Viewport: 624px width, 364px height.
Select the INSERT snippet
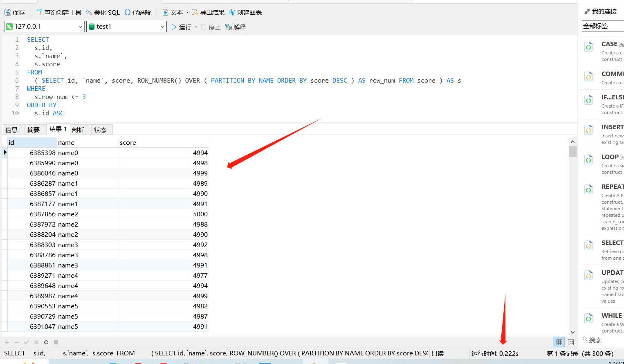pyautogui.click(x=602, y=134)
